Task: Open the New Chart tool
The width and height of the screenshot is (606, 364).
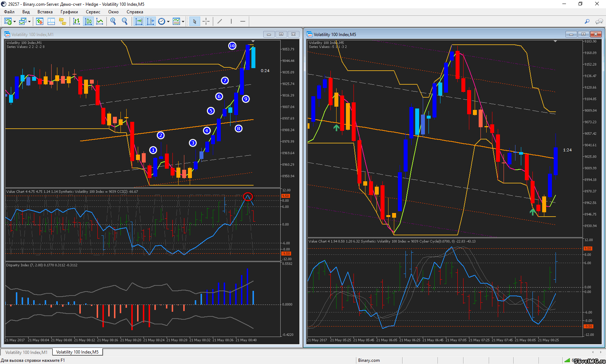Action: 8,22
